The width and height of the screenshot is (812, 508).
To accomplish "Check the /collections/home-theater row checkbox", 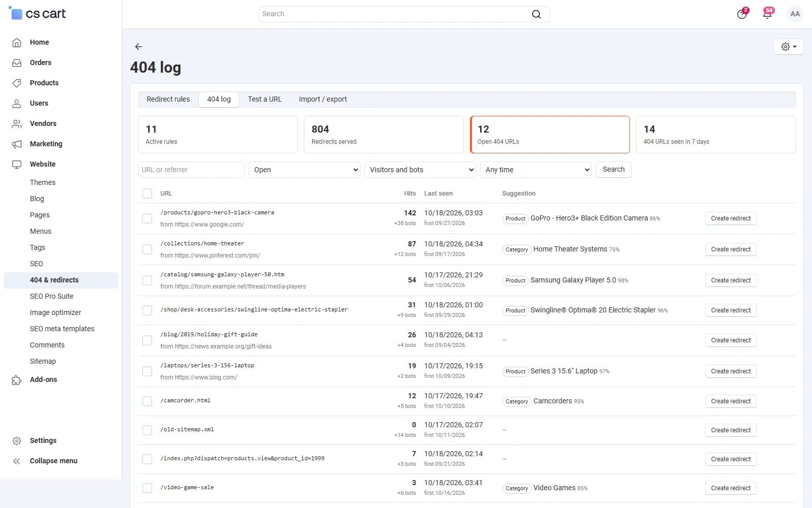I will (147, 249).
